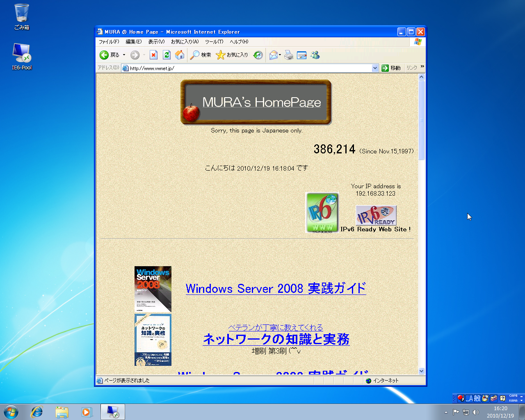The width and height of the screenshot is (525, 420).
Task: Select the active remote desktop taskbar button
Action: (x=113, y=412)
